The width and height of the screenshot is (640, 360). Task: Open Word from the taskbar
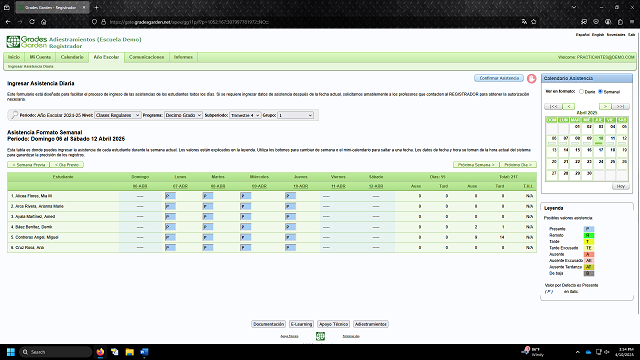(144, 352)
